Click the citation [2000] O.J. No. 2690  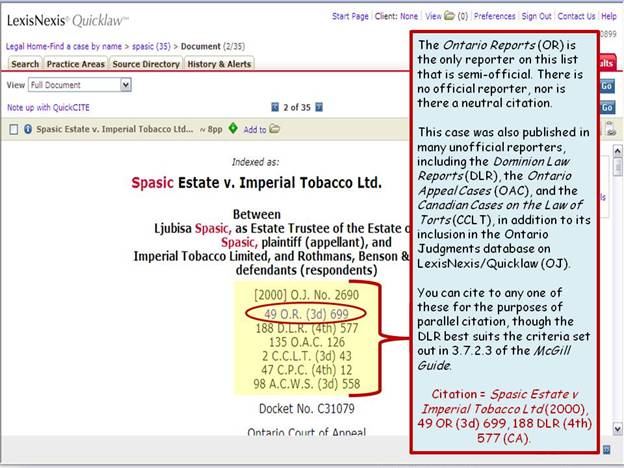[306, 295]
